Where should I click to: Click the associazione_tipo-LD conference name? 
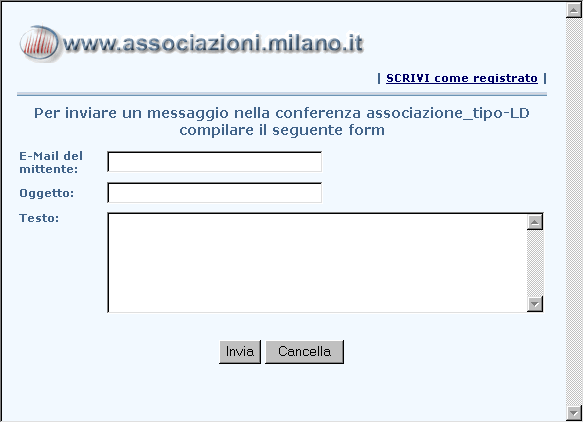click(x=448, y=113)
